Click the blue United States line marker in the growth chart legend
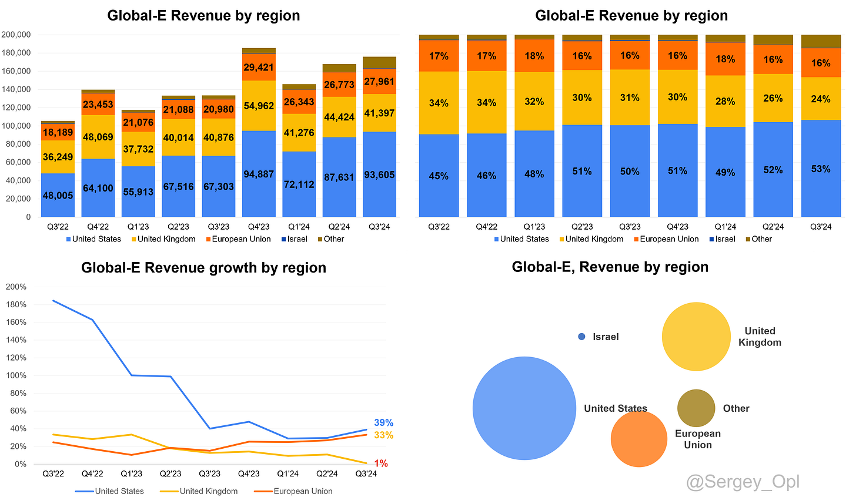The width and height of the screenshot is (856, 504). (x=85, y=491)
